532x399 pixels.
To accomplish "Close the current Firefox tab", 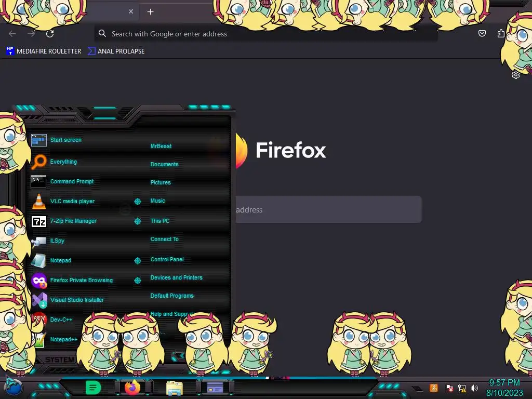I will point(131,11).
